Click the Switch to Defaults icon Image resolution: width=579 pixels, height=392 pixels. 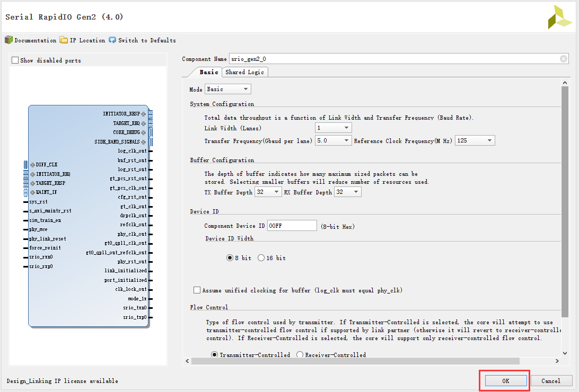pos(112,40)
